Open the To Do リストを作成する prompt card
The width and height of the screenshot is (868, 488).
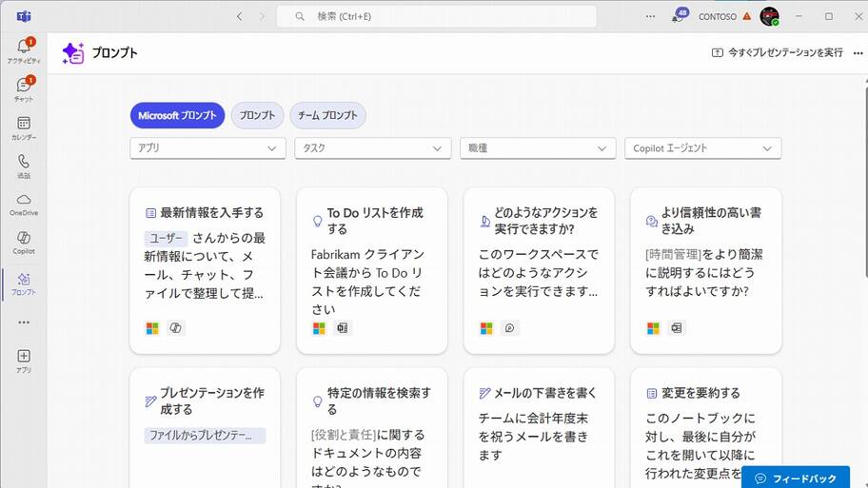tap(371, 270)
